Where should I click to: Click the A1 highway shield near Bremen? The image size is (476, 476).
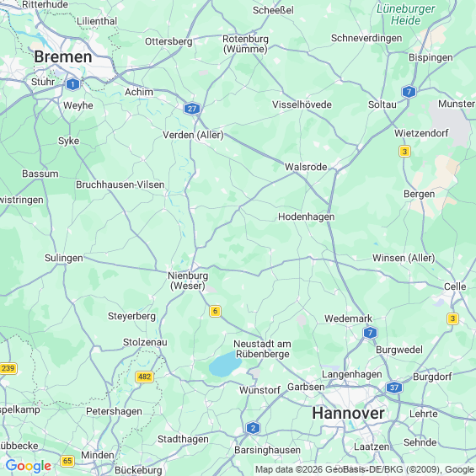tap(72, 84)
